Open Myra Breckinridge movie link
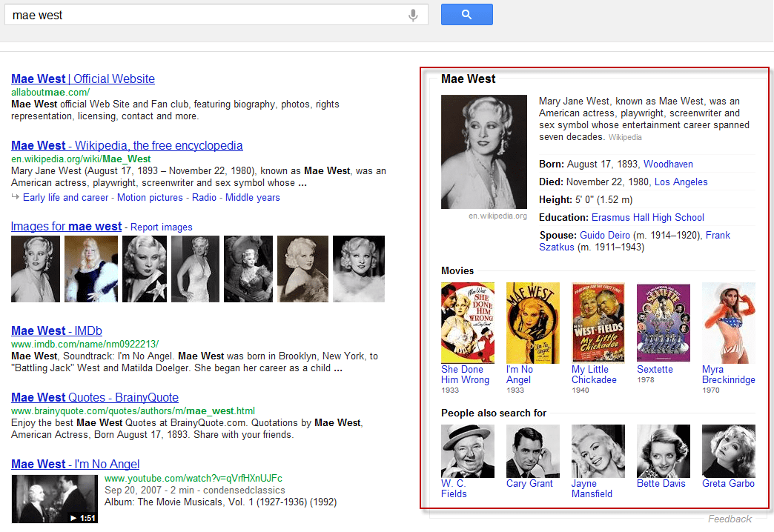 tap(729, 375)
